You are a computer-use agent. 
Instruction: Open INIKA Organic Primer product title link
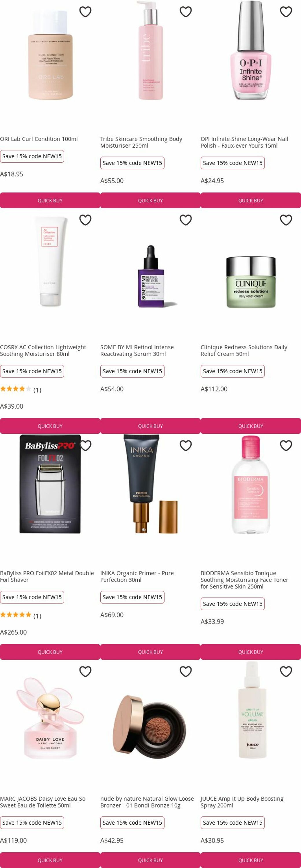pos(137,576)
